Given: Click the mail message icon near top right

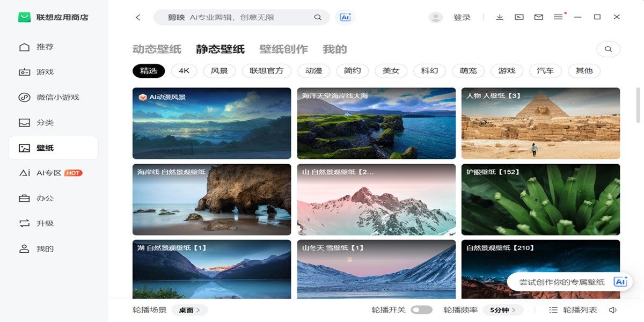Looking at the screenshot, I should click(538, 17).
